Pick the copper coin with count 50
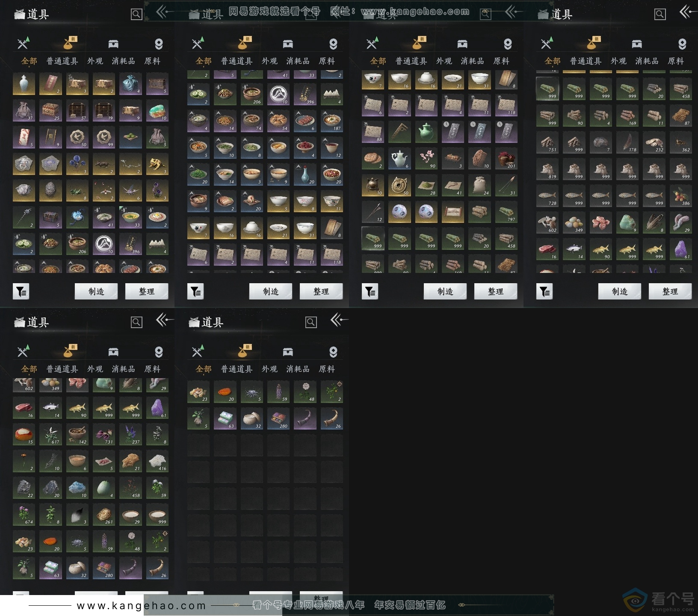 point(399,185)
